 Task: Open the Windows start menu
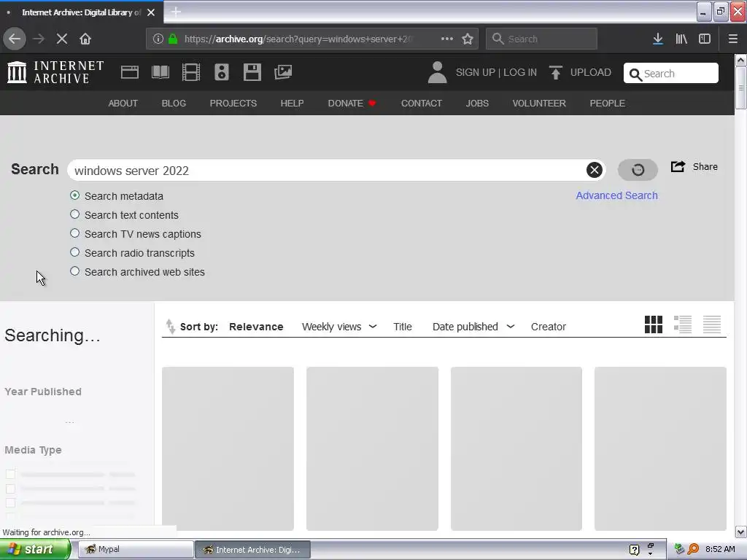point(34,549)
